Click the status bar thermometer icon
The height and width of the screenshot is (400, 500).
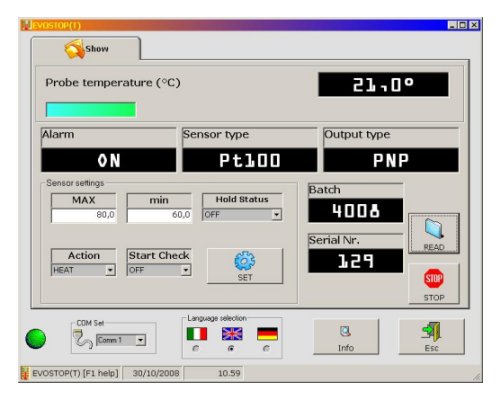25,373
